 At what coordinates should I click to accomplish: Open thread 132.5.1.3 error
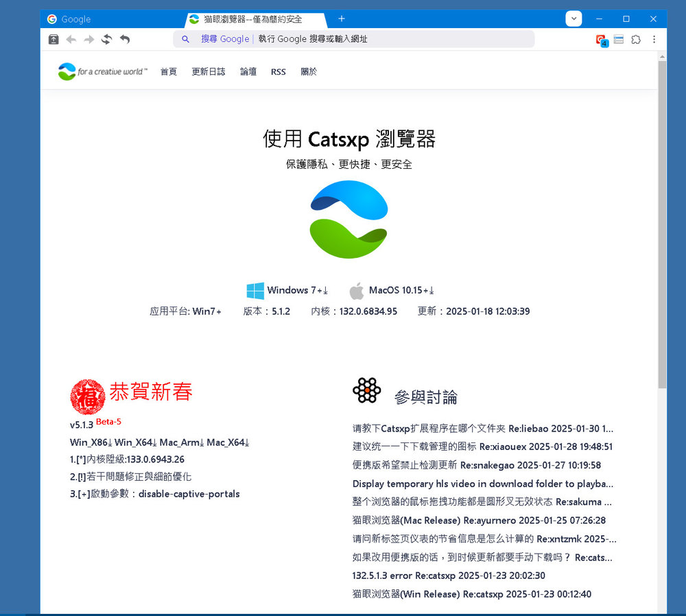[x=449, y=576]
